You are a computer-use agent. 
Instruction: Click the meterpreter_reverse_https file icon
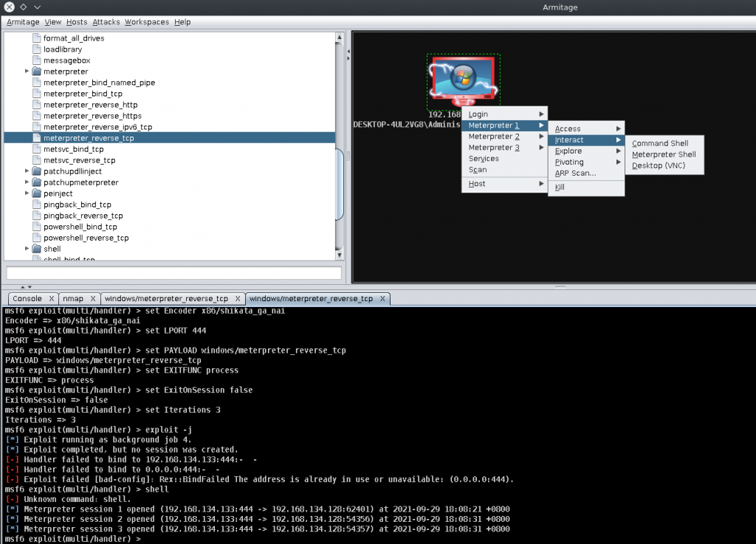37,116
